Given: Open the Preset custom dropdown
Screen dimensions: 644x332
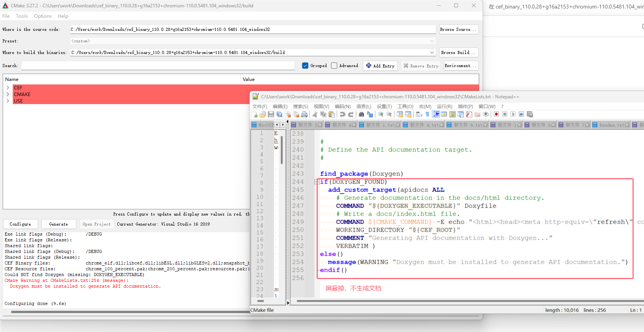Looking at the screenshot, I should point(253,41).
